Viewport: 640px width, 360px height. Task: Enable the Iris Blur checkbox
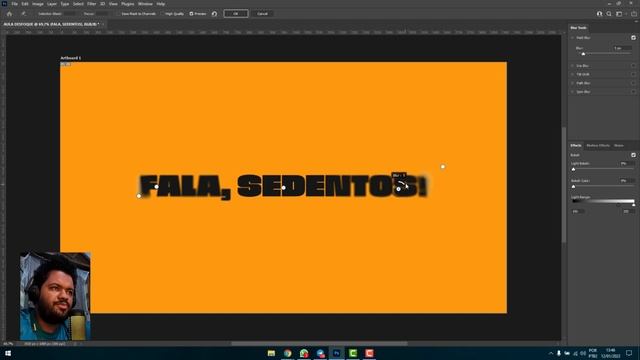(633, 65)
